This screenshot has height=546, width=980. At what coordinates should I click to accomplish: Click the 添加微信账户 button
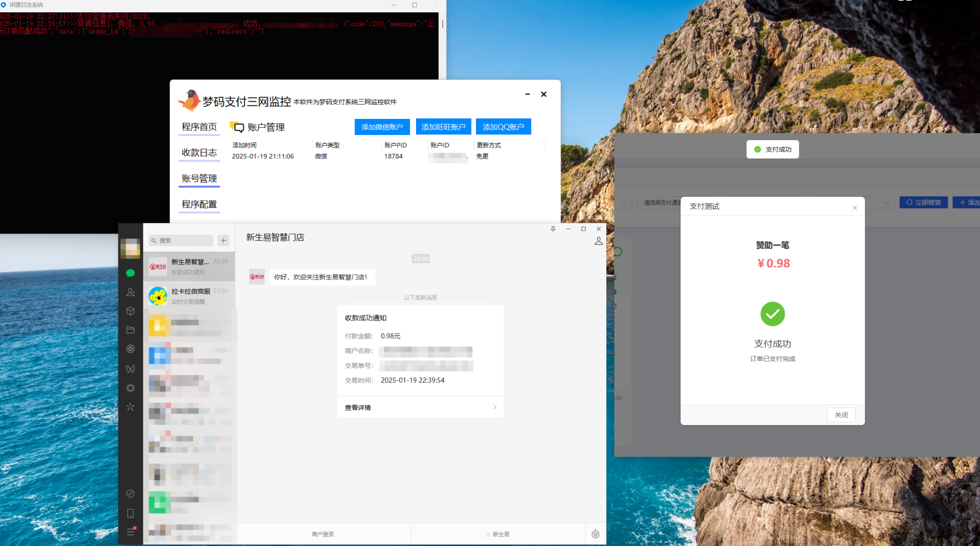(382, 127)
